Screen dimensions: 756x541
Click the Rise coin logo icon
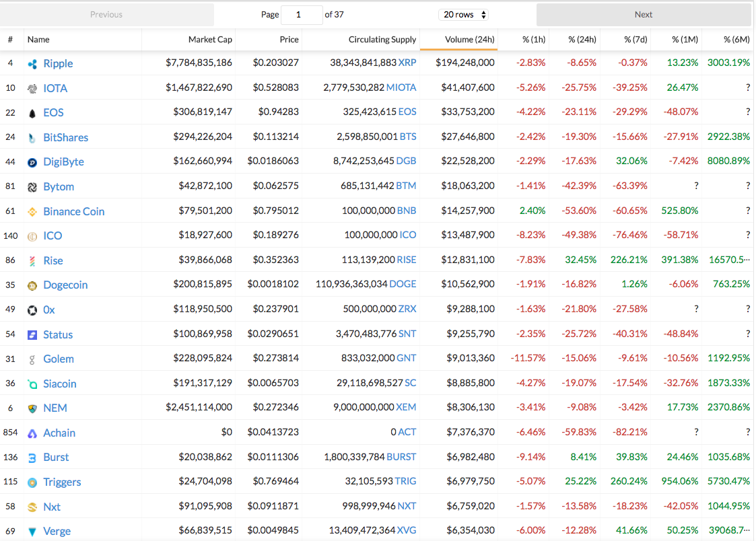pyautogui.click(x=32, y=261)
